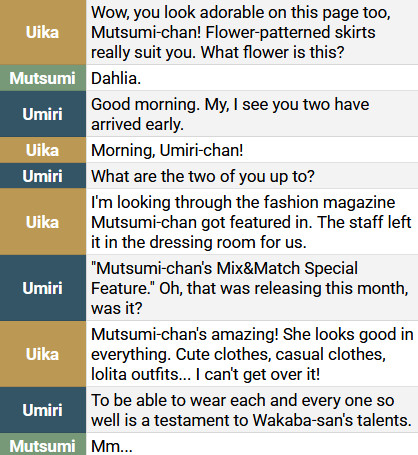Select the 'testament to Wakaba-san's talents' line
Image resolution: width=418 pixels, height=455 pixels.
252,410
